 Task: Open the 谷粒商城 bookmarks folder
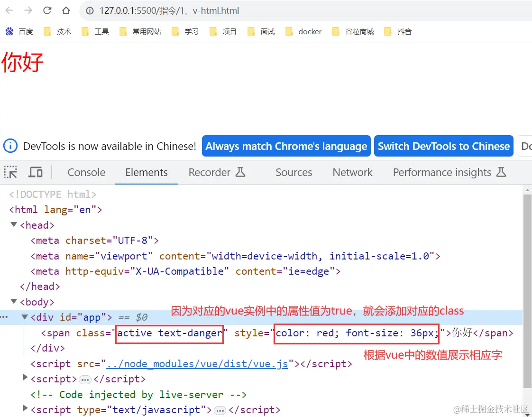point(353,32)
